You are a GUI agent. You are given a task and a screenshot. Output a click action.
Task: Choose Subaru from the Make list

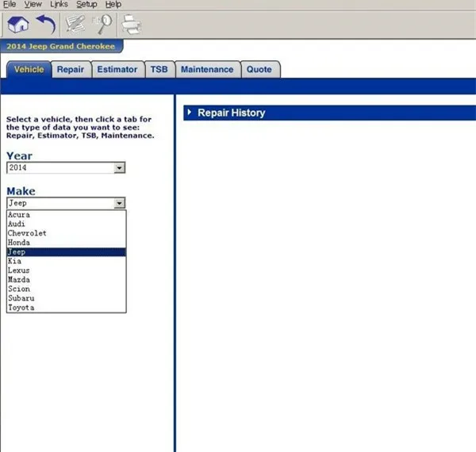click(66, 298)
